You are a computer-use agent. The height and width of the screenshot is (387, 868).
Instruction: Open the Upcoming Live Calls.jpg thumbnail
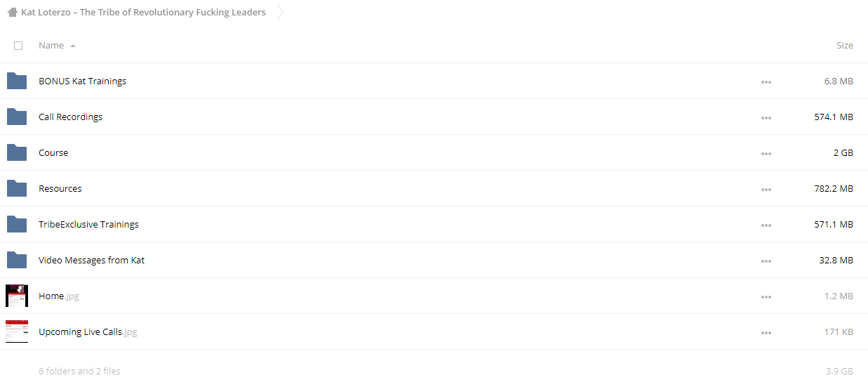[x=17, y=332]
